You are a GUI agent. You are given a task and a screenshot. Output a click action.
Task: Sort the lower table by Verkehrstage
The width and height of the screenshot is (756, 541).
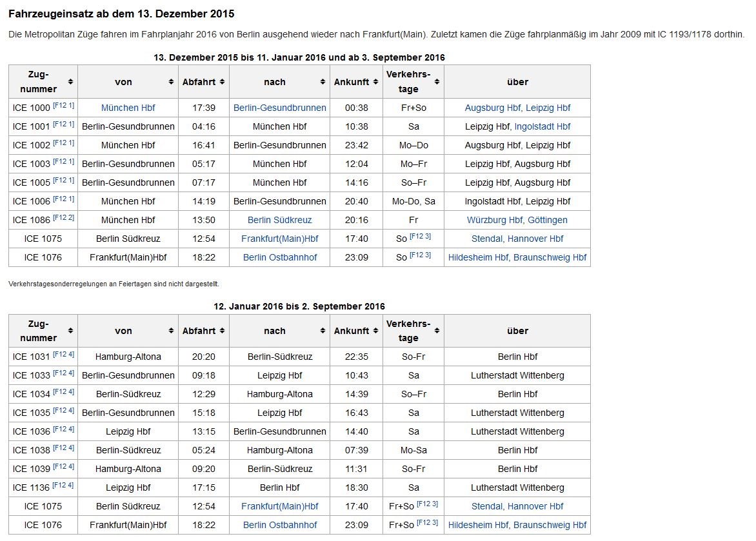(437, 331)
